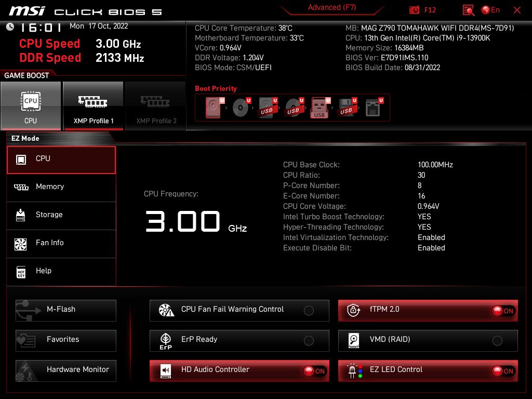Click the Game Boost CPU chip icon

tap(31, 101)
